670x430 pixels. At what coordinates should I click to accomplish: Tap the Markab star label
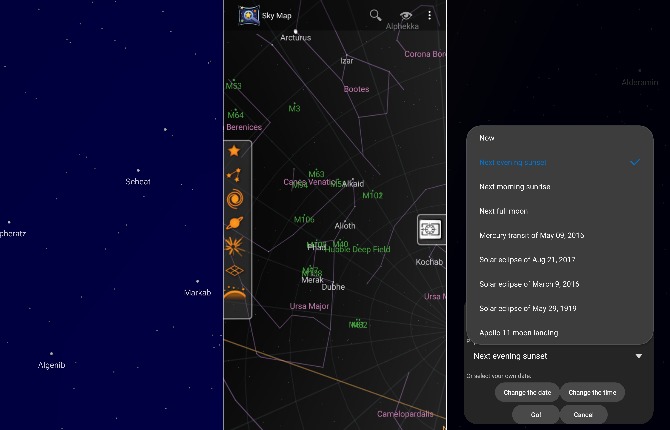click(x=198, y=293)
